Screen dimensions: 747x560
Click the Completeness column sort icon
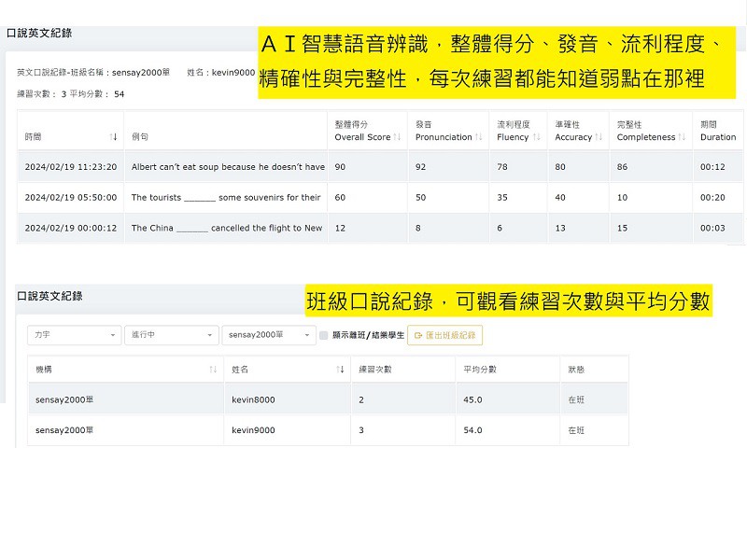pos(682,137)
